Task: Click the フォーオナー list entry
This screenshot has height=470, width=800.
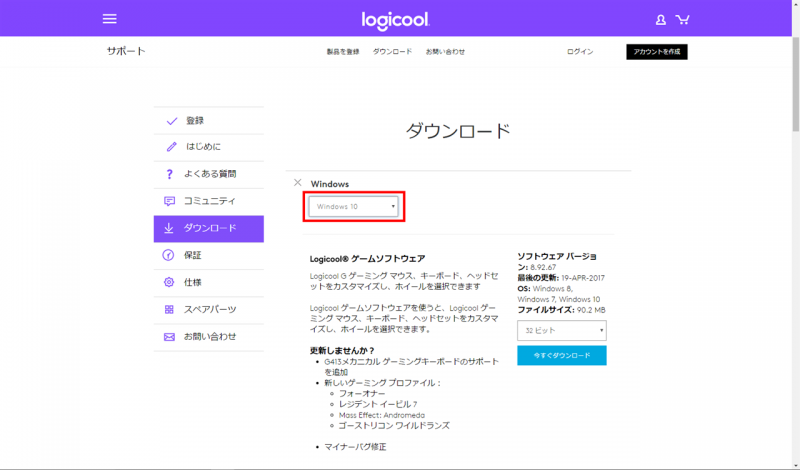Action: pos(362,393)
